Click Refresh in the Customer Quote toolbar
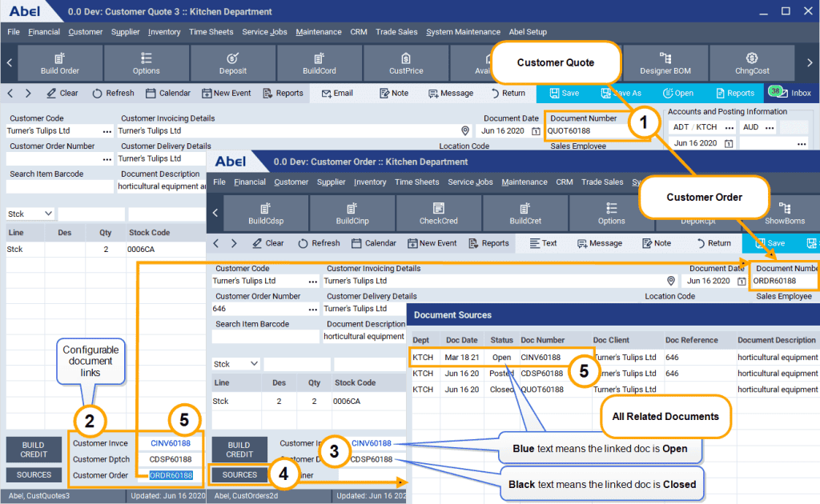The height and width of the screenshot is (504, 820). (x=111, y=93)
